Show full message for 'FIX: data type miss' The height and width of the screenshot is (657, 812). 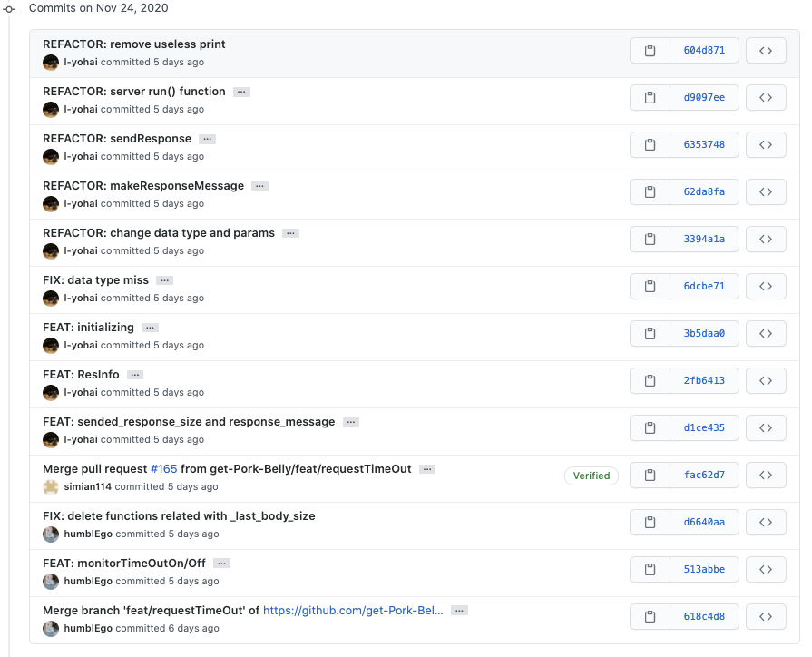164,280
